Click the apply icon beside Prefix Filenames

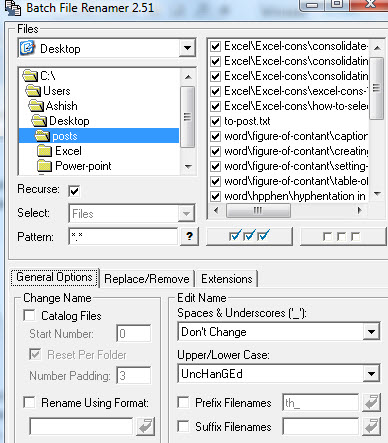[371, 403]
